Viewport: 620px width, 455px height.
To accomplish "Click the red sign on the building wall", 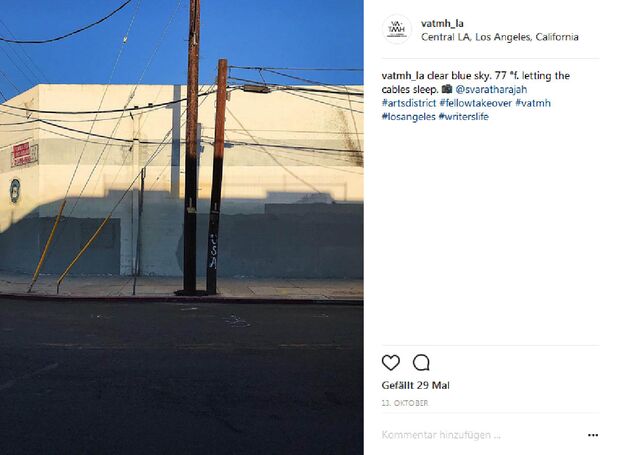I will [x=23, y=154].
